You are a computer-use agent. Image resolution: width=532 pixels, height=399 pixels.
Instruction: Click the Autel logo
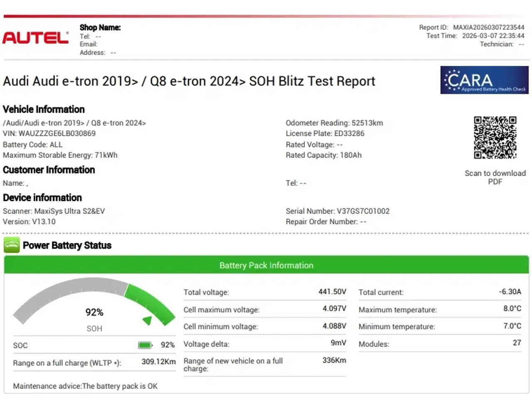click(x=35, y=38)
